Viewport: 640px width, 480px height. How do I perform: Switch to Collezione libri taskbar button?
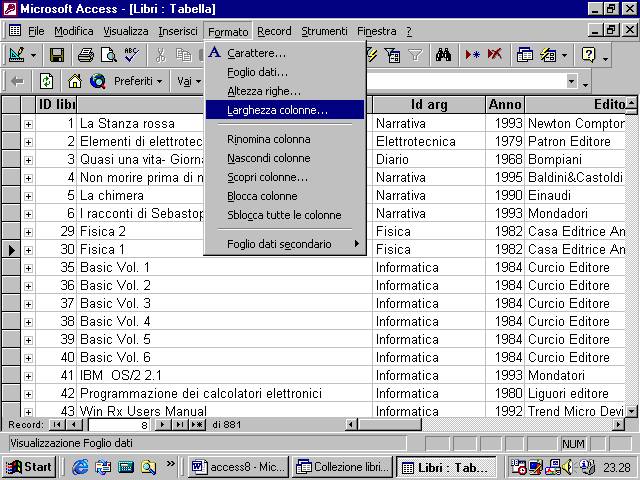(x=343, y=467)
